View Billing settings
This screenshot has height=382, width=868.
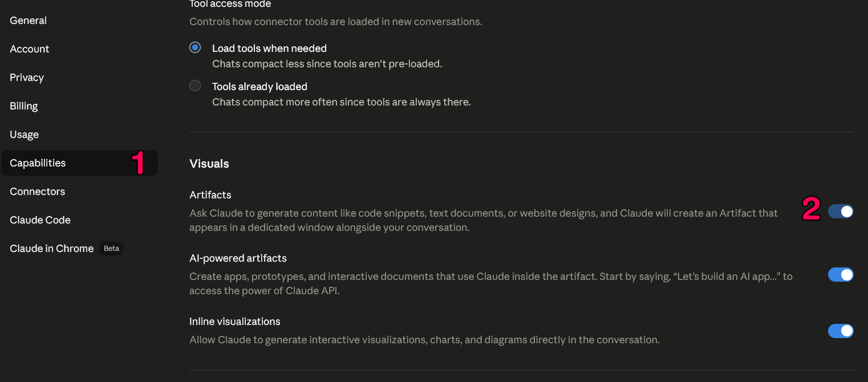tap(23, 105)
